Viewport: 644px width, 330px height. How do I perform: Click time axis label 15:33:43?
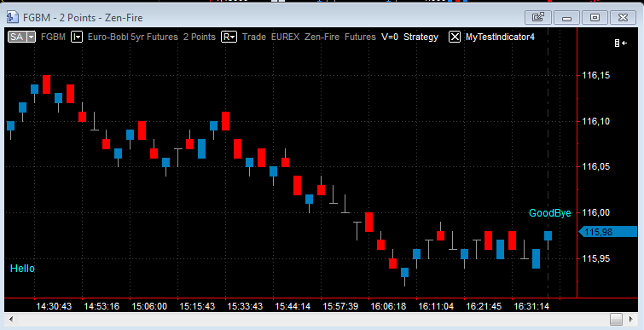[x=245, y=306]
